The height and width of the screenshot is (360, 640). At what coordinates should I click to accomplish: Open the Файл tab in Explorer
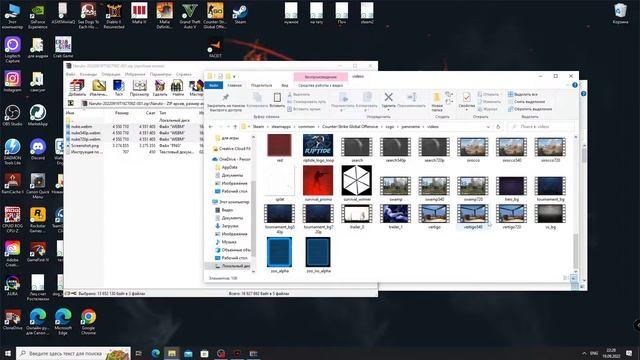214,85
